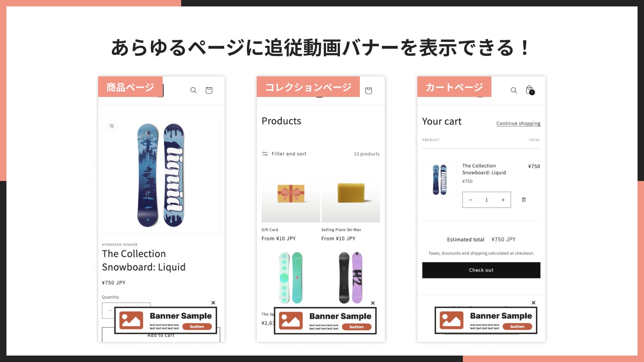This screenshot has height=362, width=644.
Task: Click the trash icon to remove the cart item
Action: click(524, 200)
